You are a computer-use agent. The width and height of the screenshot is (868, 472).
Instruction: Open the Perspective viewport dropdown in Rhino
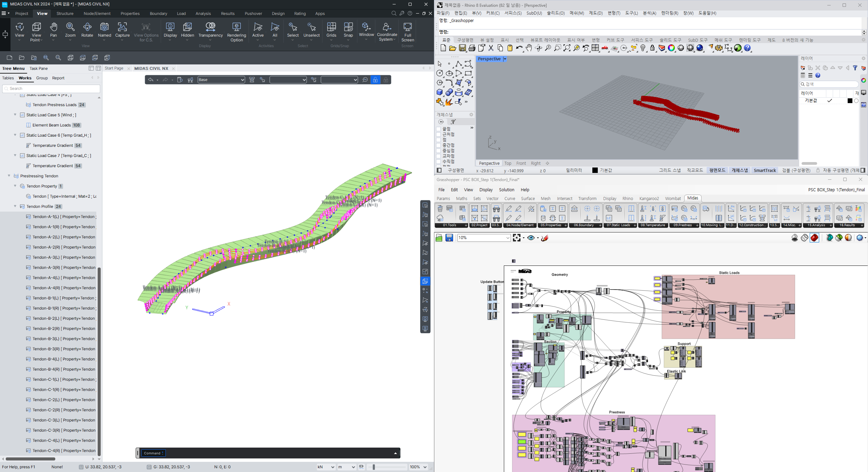tap(505, 59)
